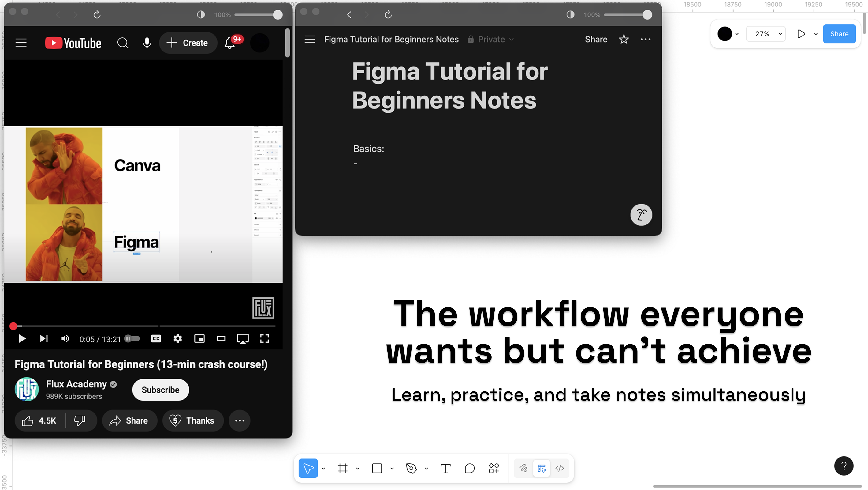This screenshot has width=868, height=490.
Task: Open the Notion AI assistant button
Action: pyautogui.click(x=641, y=214)
